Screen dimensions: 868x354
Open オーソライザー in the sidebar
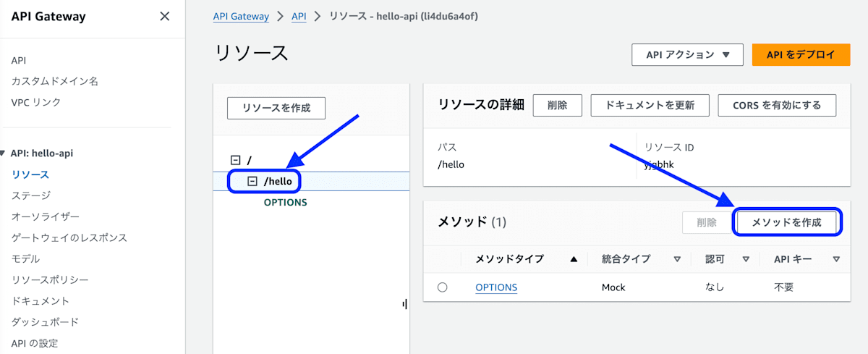tap(46, 216)
